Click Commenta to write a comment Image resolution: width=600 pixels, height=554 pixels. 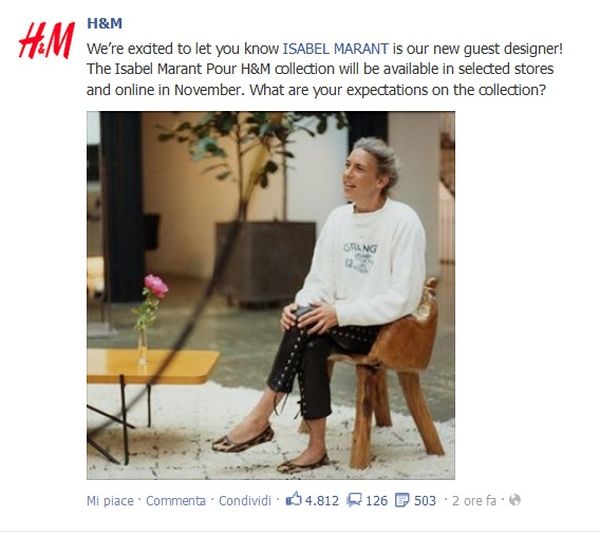176,501
